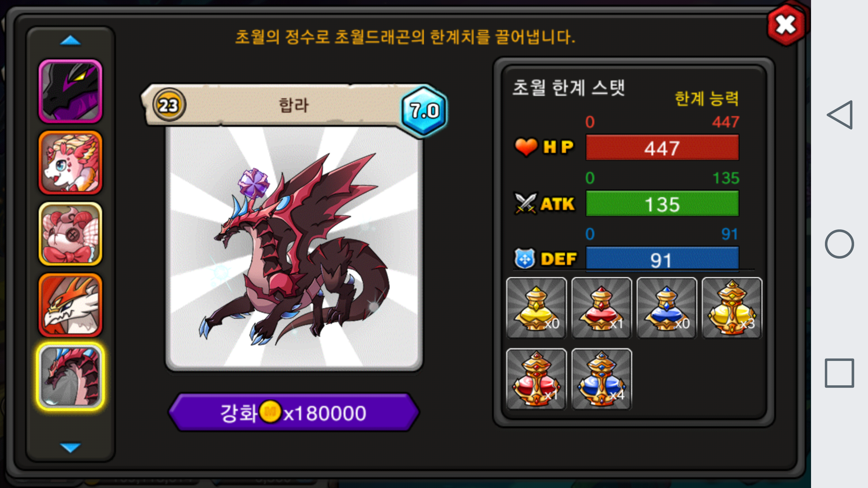Tap the red HP 447 bar
This screenshot has width=868, height=488.
[662, 148]
